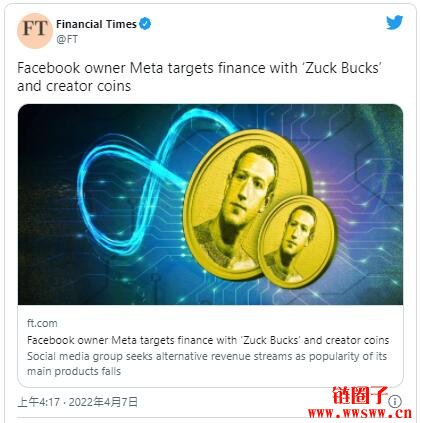The height and width of the screenshot is (423, 421).
Task: Open the Zuck Bucks article preview image
Action: 210,204
